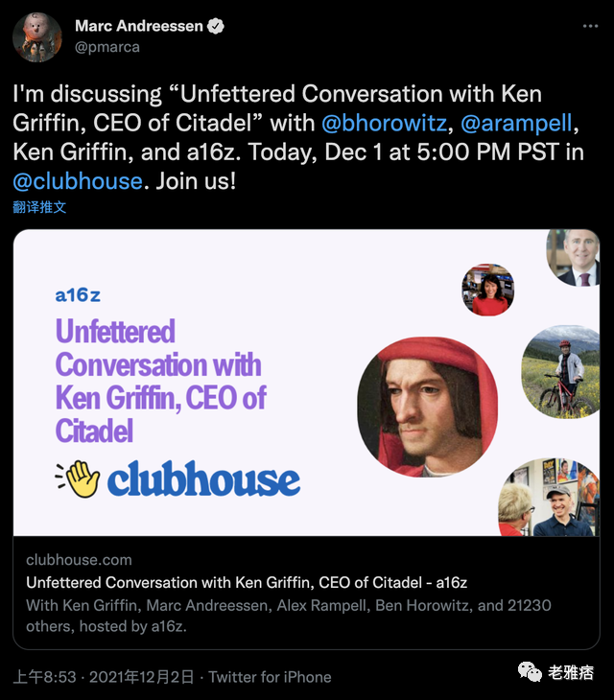
Task: Open the Marc Andreessen display name
Action: [x=138, y=26]
